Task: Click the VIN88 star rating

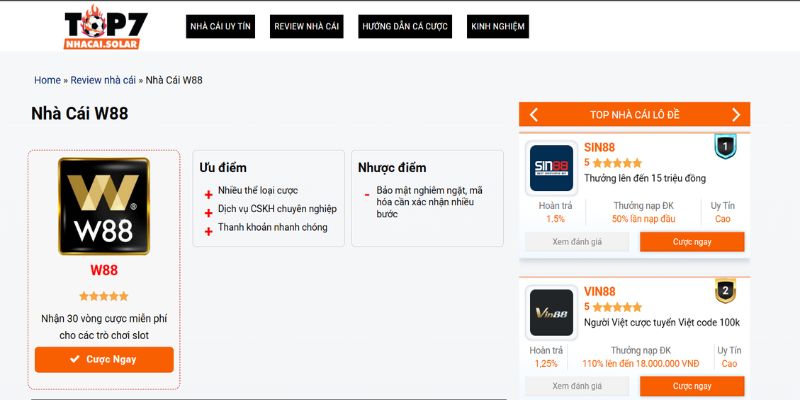Action: click(617, 307)
